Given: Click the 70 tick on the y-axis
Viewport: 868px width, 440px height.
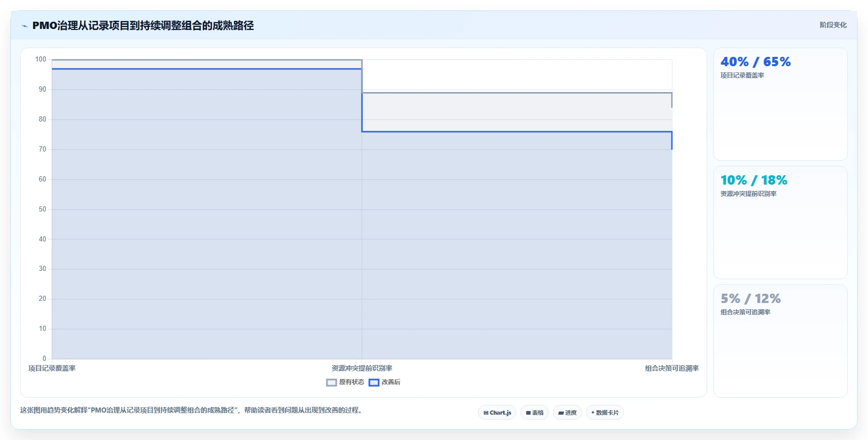Looking at the screenshot, I should coord(42,149).
